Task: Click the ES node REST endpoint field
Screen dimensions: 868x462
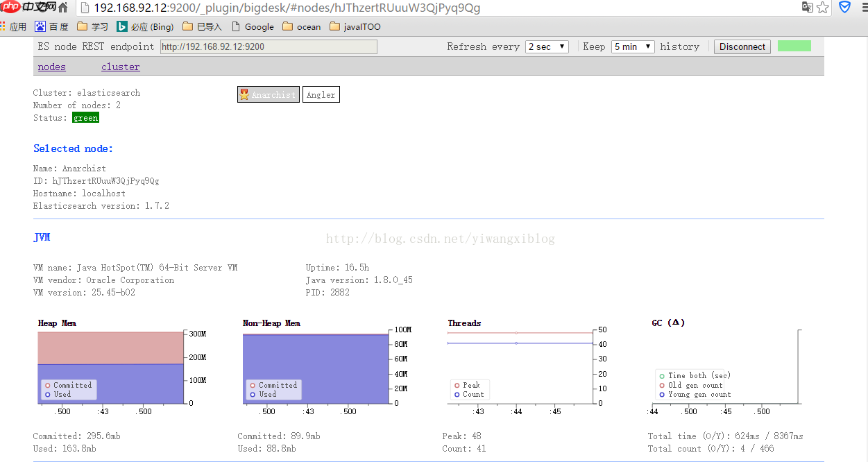Action: tap(269, 46)
